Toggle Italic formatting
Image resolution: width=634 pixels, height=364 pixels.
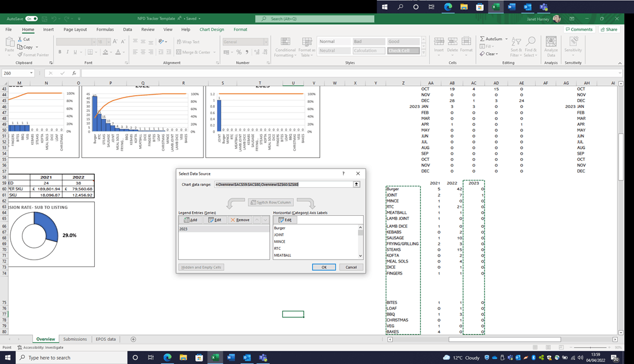[68, 52]
